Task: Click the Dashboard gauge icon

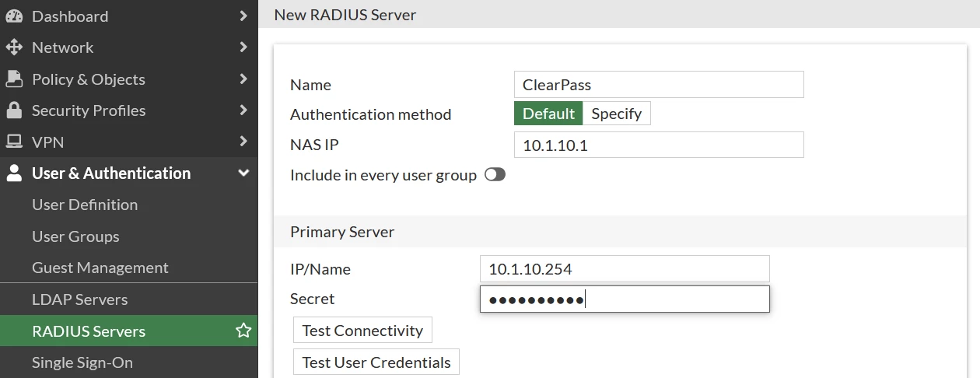Action: [x=14, y=16]
